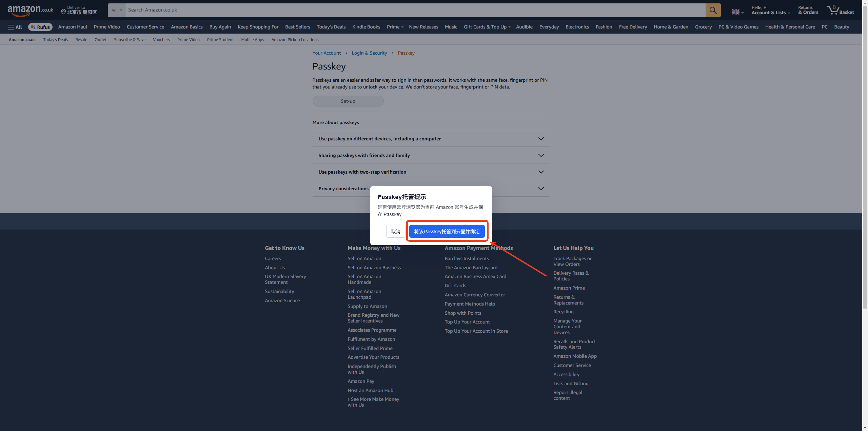Expand 'Sharing passkeys with friends and family'
868x431 pixels.
431,155
